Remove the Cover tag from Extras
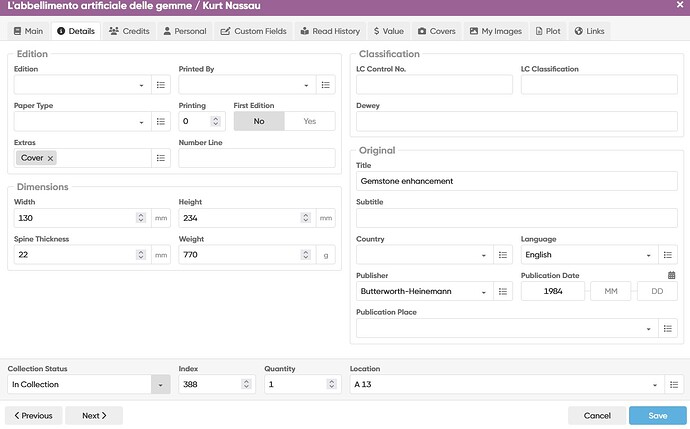 point(50,158)
